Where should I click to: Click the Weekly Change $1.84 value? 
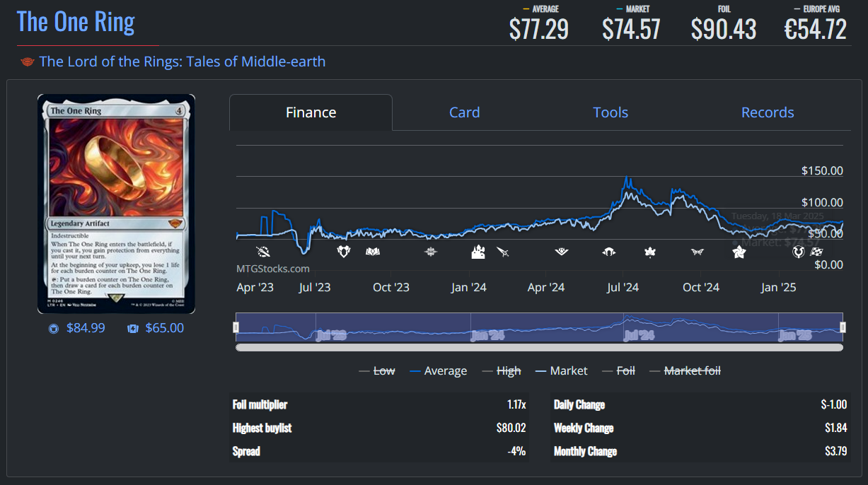(x=836, y=428)
